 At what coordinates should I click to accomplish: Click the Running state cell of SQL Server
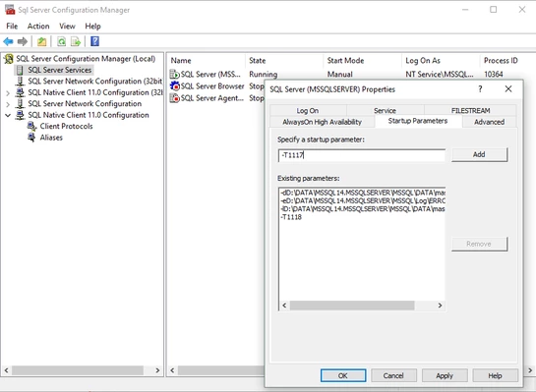264,74
